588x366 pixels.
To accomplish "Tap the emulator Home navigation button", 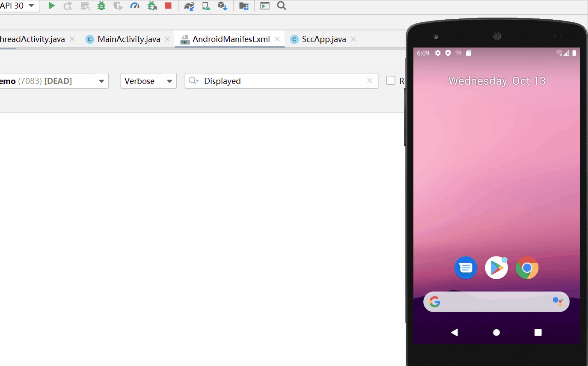I will [x=496, y=332].
